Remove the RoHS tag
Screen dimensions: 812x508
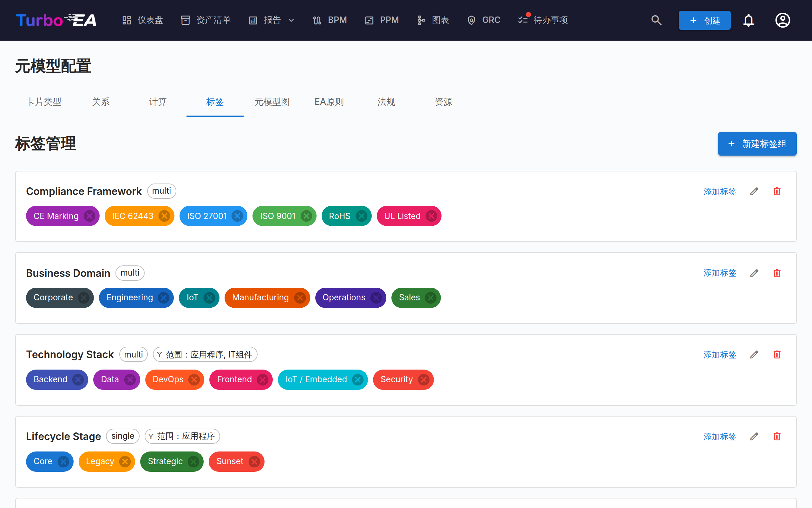pyautogui.click(x=361, y=216)
